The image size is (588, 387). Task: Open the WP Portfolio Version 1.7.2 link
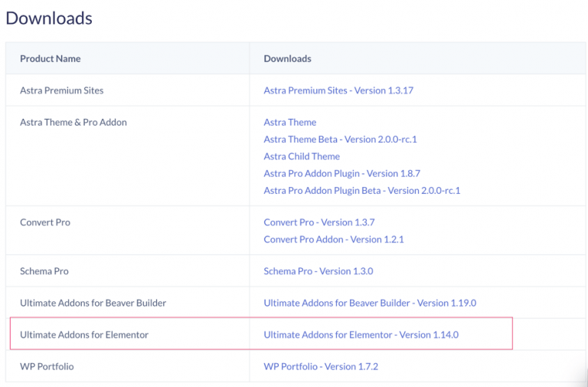click(321, 366)
